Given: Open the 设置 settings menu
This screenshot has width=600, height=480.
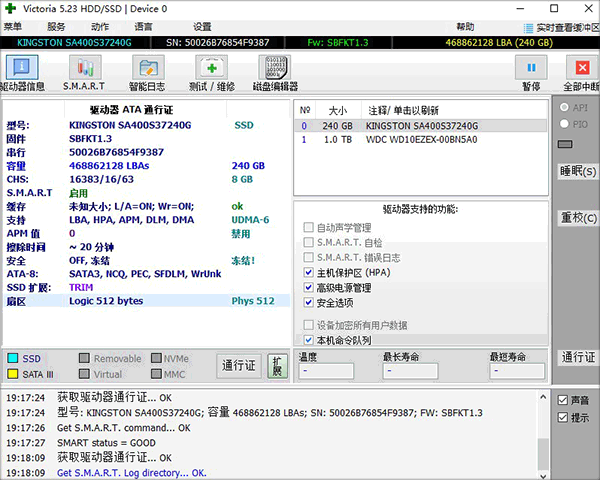Looking at the screenshot, I should [203, 27].
